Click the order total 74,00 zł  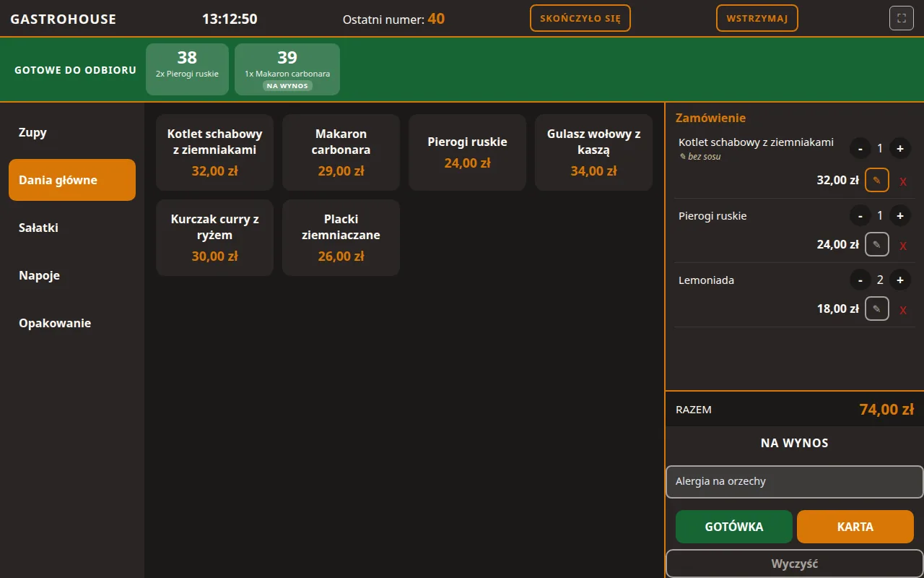(x=886, y=410)
